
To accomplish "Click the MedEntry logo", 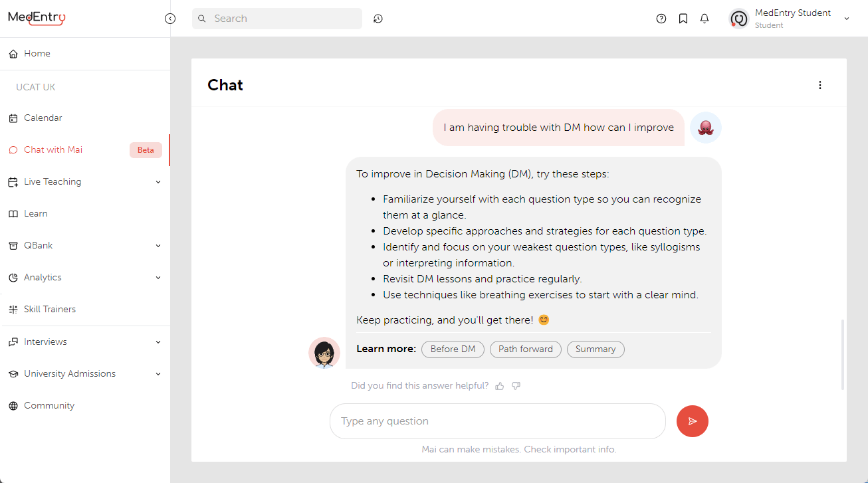I will point(37,18).
